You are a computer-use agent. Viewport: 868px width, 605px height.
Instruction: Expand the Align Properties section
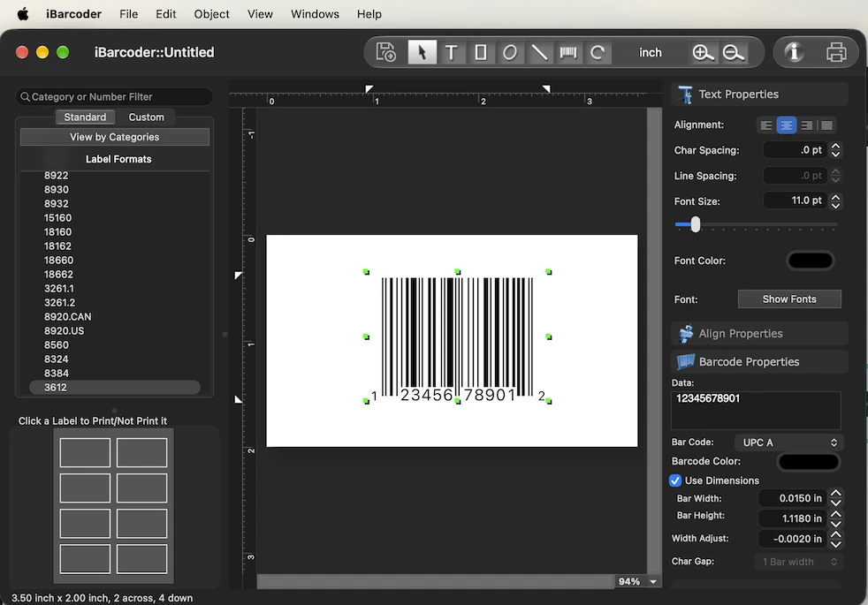[759, 334]
